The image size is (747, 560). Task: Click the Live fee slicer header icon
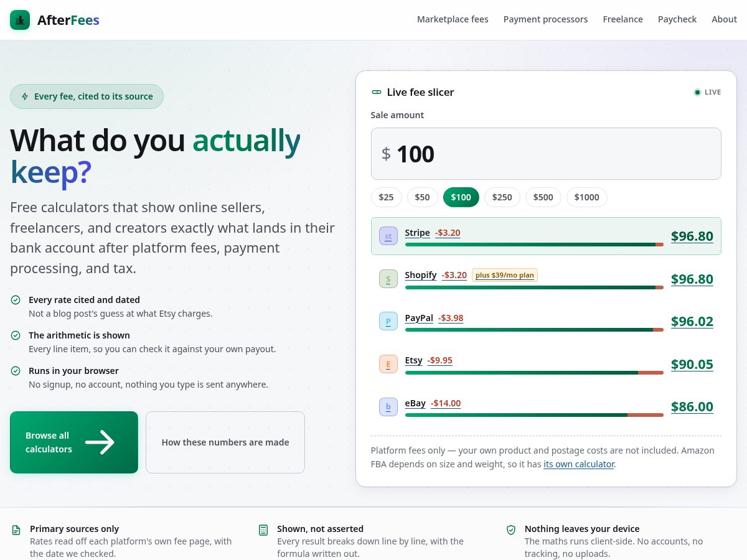pyautogui.click(x=377, y=92)
